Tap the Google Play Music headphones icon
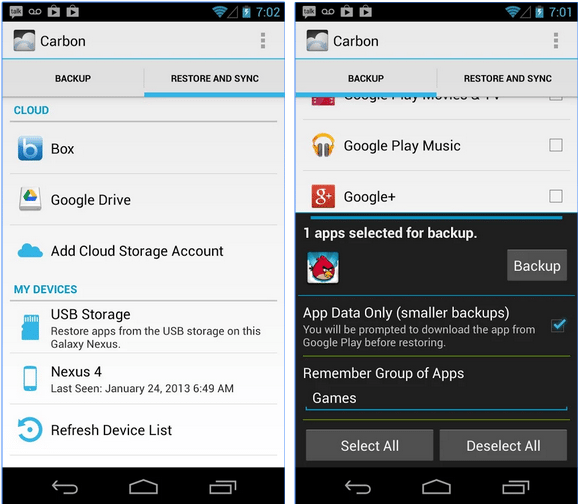 (323, 145)
